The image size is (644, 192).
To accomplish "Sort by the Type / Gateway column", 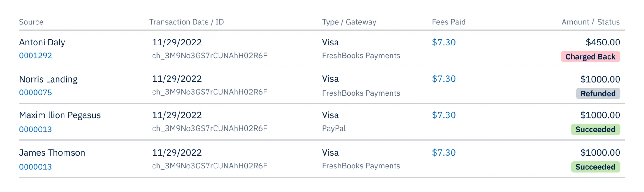I will point(349,22).
